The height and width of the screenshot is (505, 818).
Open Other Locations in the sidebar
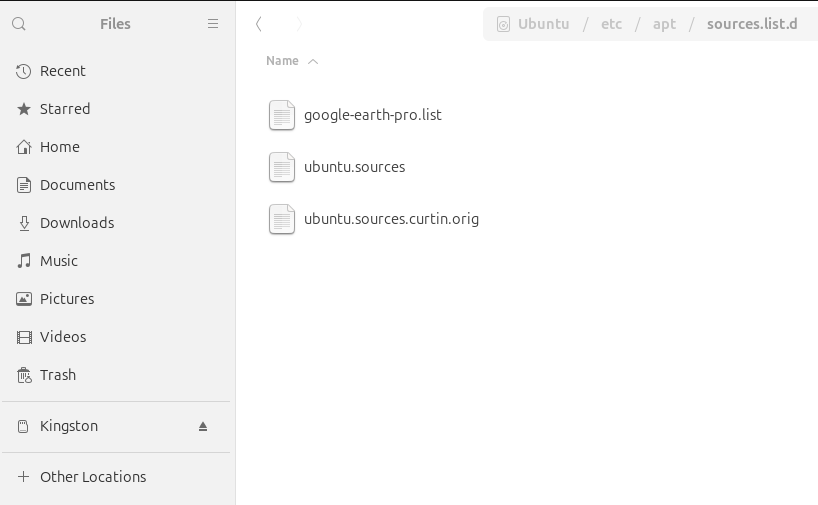92,477
